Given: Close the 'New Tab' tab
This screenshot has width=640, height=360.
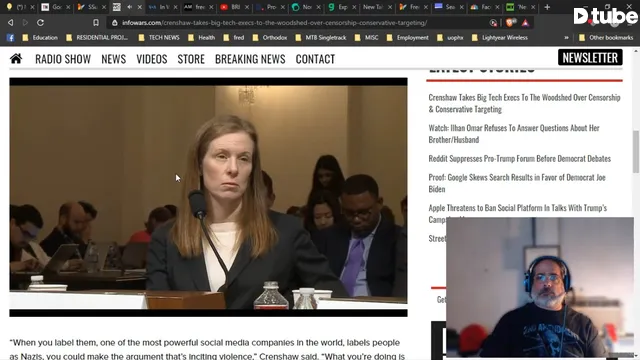Looking at the screenshot, I should coord(390,7).
